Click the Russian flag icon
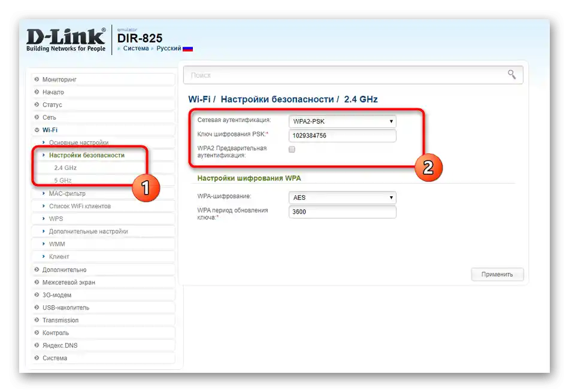This screenshot has width=569, height=392. coord(187,48)
